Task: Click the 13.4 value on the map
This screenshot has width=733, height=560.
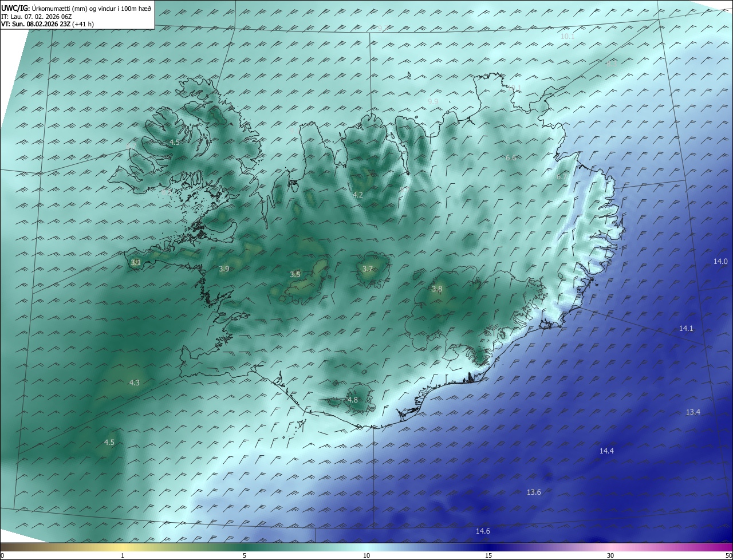Action: (x=693, y=412)
